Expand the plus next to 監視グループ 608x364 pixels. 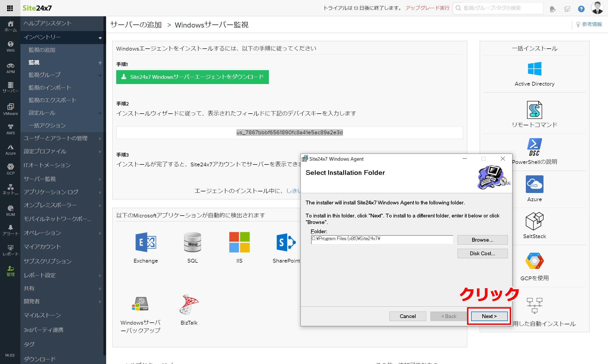click(100, 76)
